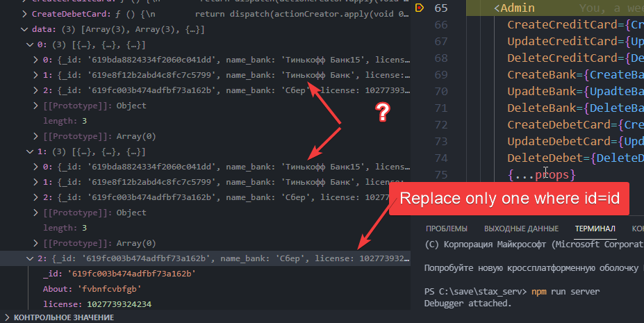Expand 'Сбер' object inside data's first array
This screenshot has width=644, height=323.
(35, 91)
